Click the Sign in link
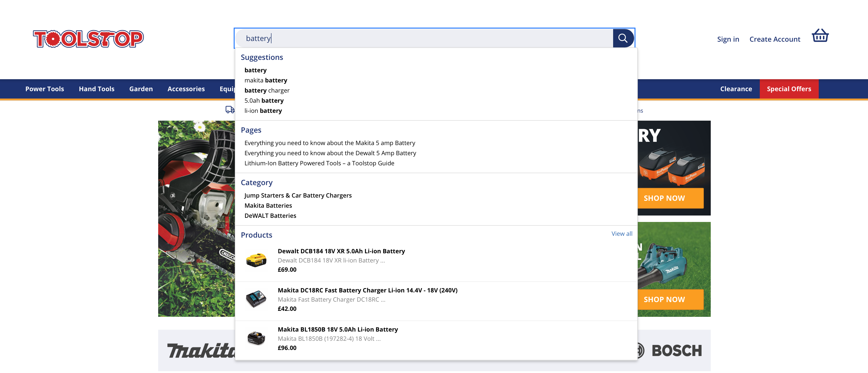Viewport: 868px width, 373px height. [728, 39]
